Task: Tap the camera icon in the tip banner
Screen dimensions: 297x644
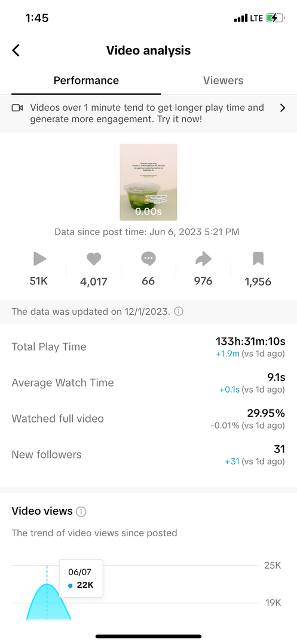Action: click(17, 108)
